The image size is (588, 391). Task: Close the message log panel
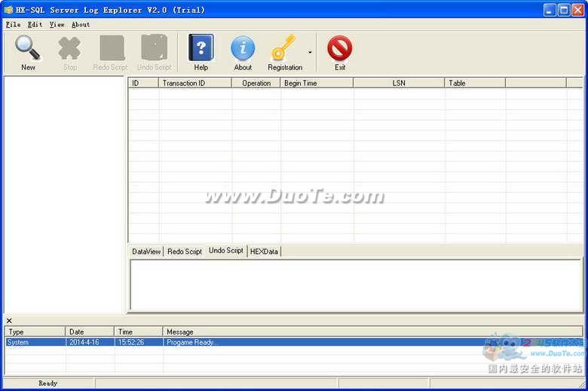coord(9,320)
